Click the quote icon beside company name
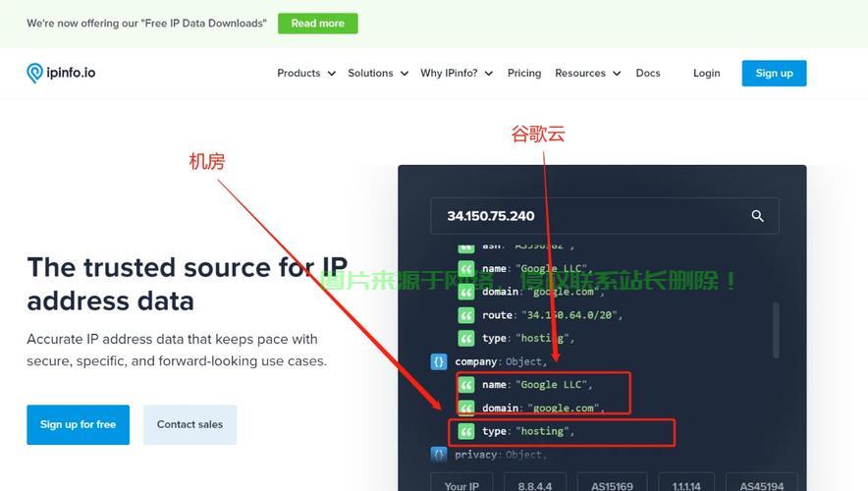The width and height of the screenshot is (868, 491). coord(466,385)
